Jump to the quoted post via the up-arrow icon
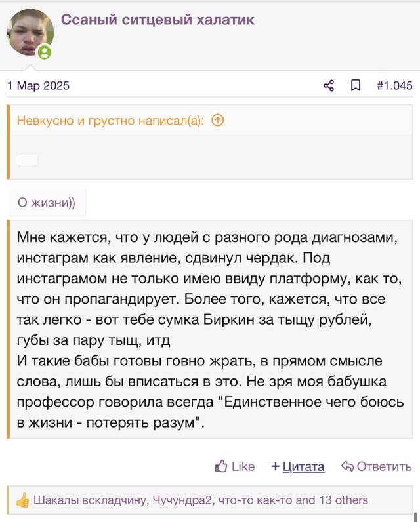Image resolution: width=420 pixels, height=522 pixels. (x=217, y=120)
